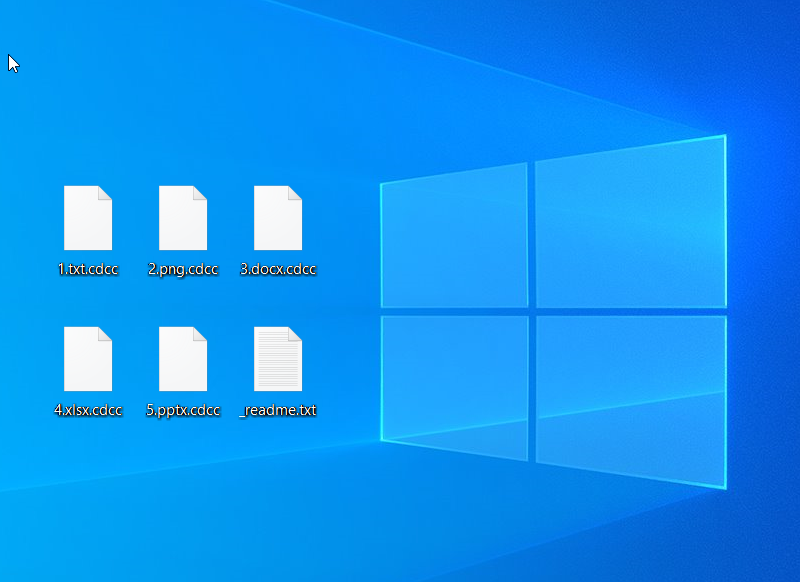Select the 3.docx.cdcc file icon

pos(278,218)
